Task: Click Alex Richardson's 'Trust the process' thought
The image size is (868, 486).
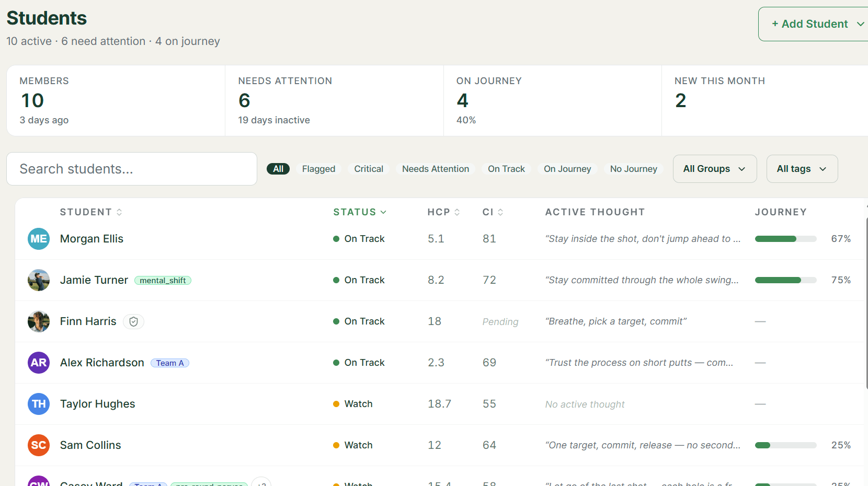Action: pyautogui.click(x=639, y=363)
